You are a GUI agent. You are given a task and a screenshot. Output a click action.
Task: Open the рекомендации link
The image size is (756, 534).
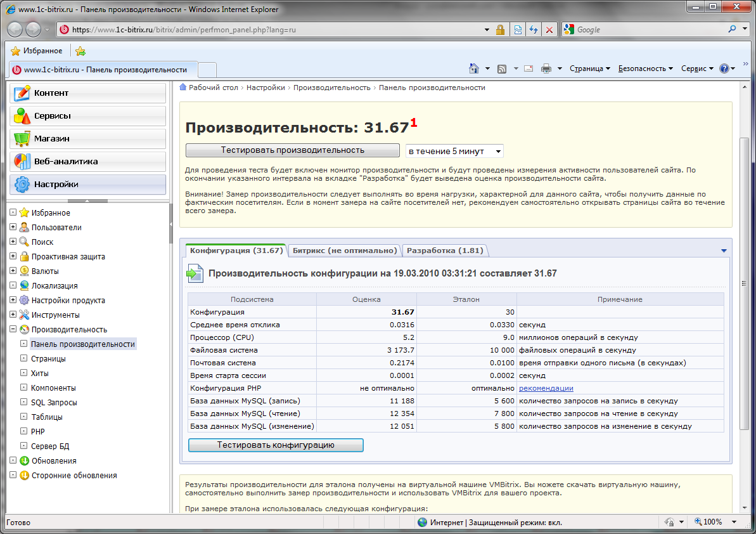[x=546, y=388]
